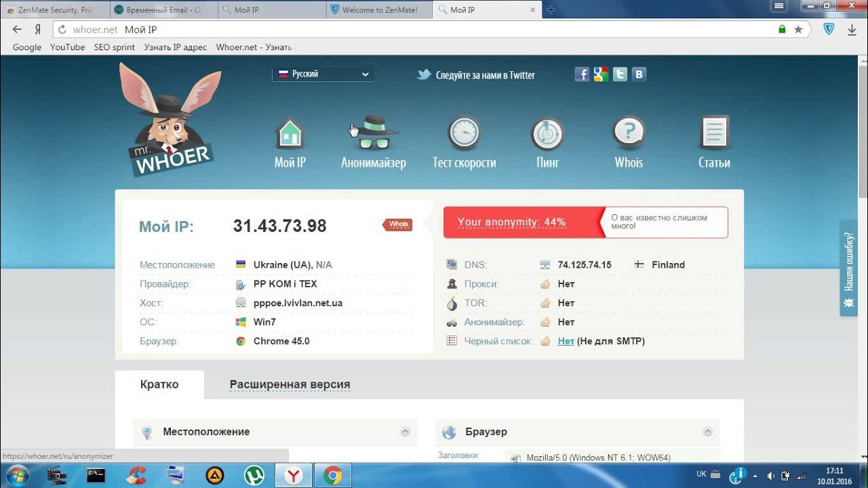Click the red Whois tag button
868x488 pixels.
pyautogui.click(x=397, y=224)
